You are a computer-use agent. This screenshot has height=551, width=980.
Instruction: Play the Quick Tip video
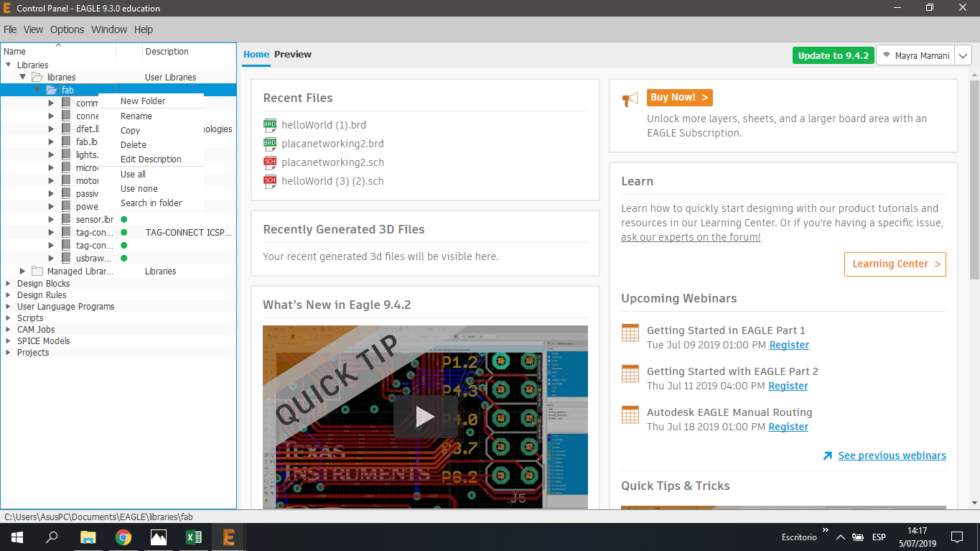(425, 417)
